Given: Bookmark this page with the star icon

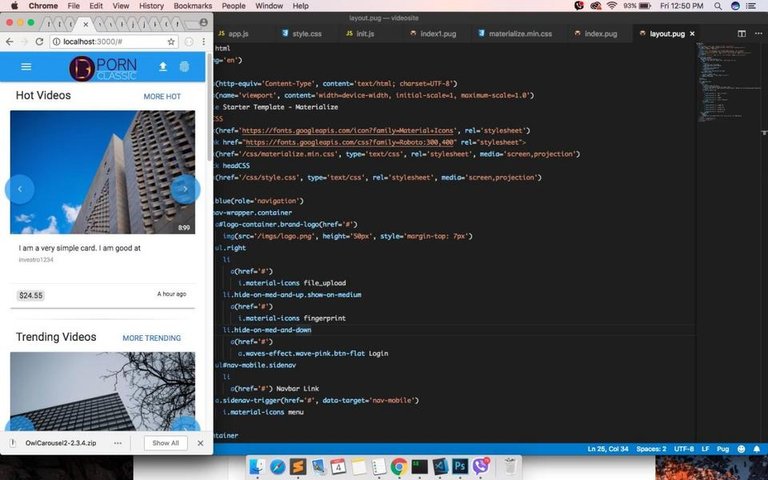Looking at the screenshot, I should tap(171, 42).
